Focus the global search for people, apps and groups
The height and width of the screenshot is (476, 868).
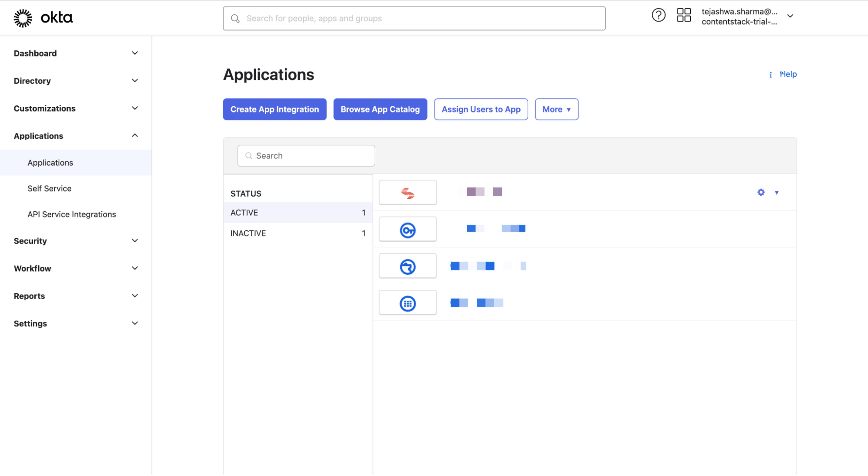pos(414,19)
